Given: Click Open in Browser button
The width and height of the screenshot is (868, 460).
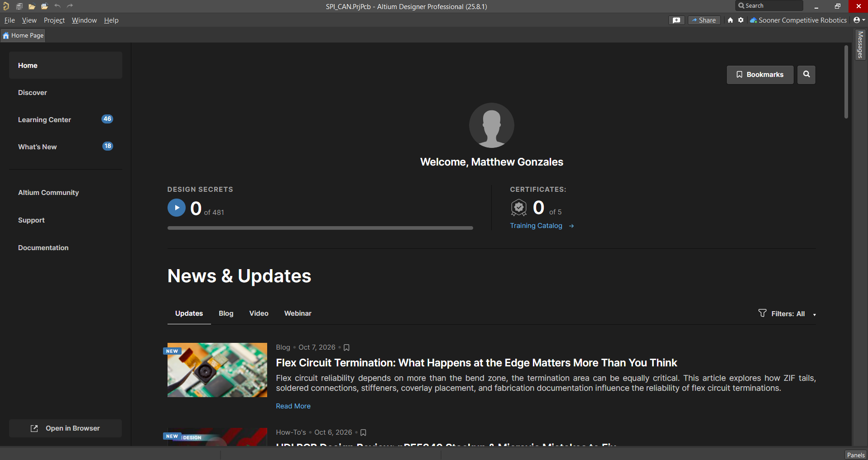Looking at the screenshot, I should click(x=66, y=428).
